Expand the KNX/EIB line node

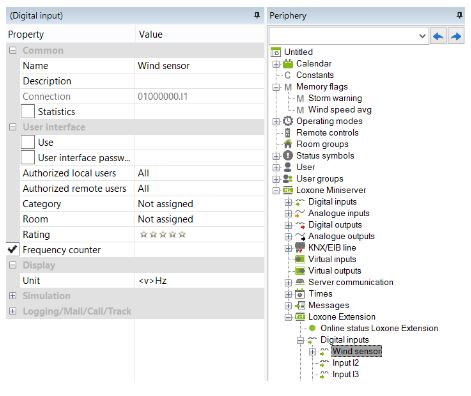(288, 248)
